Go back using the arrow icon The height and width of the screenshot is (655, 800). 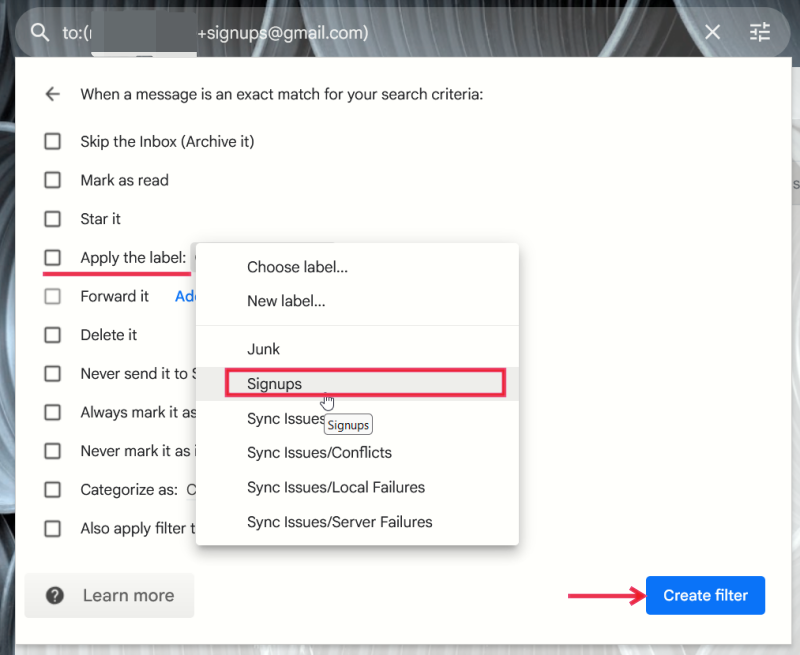click(52, 93)
